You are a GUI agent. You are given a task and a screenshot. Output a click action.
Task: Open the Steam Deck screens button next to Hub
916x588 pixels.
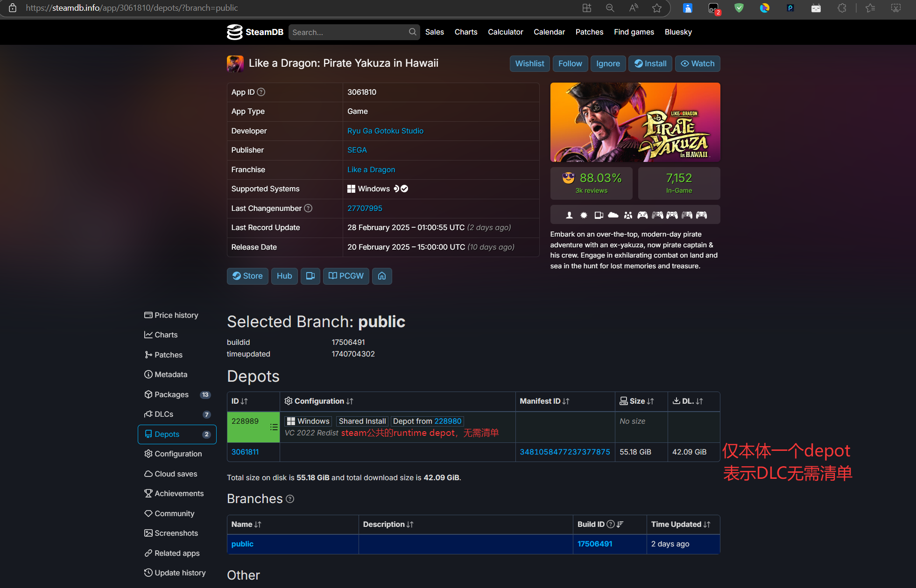[310, 276]
